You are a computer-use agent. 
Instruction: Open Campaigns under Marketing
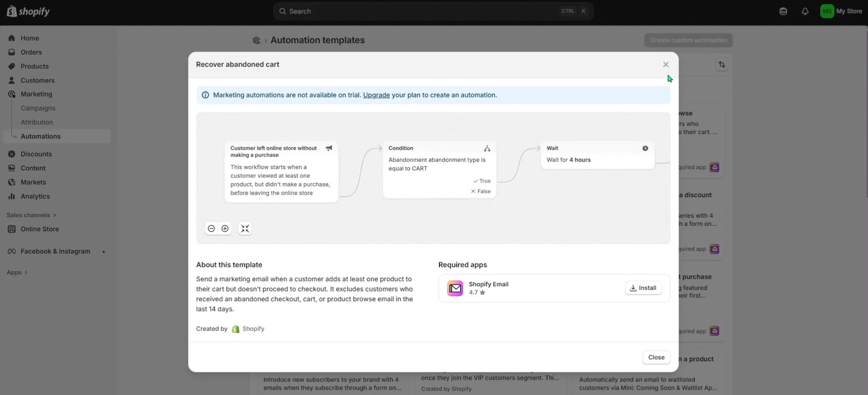point(38,108)
